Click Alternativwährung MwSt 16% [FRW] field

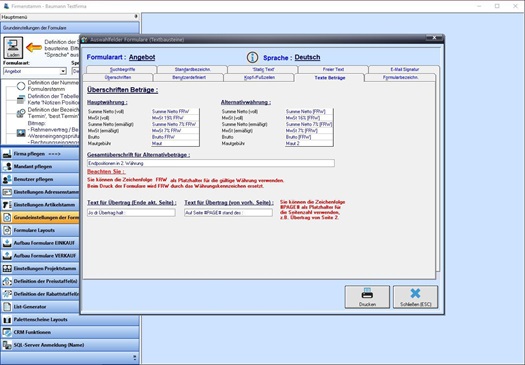coord(309,118)
